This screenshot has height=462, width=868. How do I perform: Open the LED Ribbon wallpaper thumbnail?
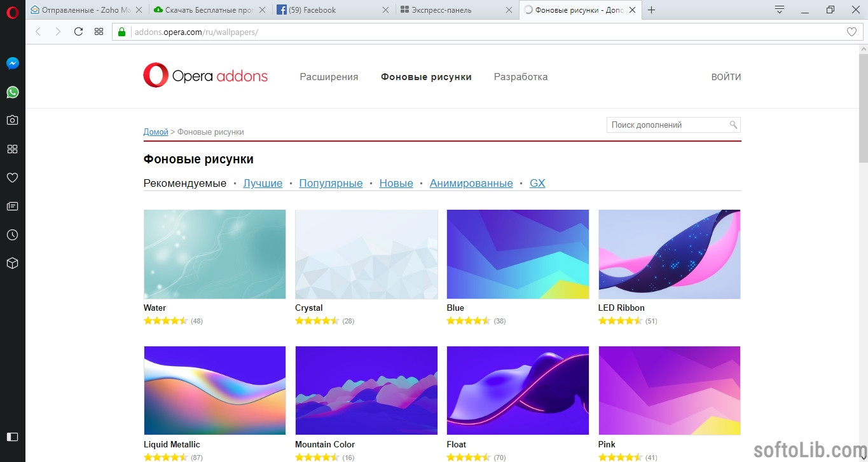pos(670,254)
